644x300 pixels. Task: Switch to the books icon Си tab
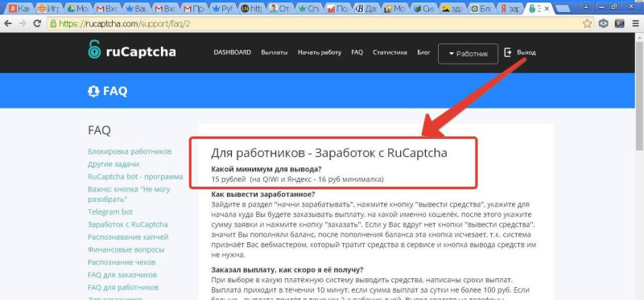[x=424, y=9]
